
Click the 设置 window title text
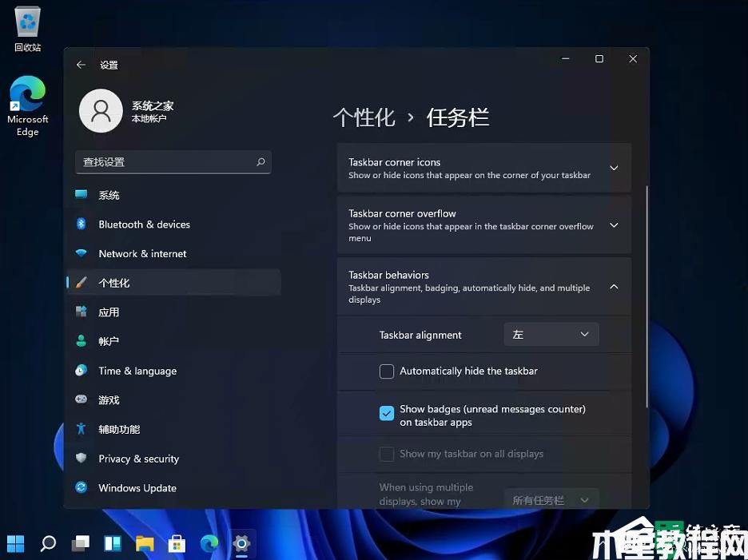109,65
